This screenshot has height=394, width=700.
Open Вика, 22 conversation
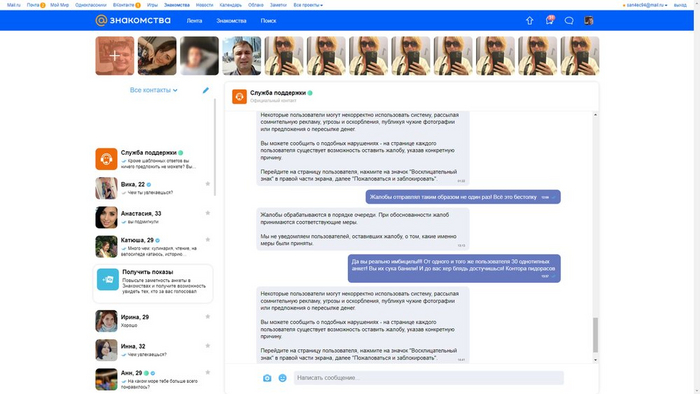(153, 188)
